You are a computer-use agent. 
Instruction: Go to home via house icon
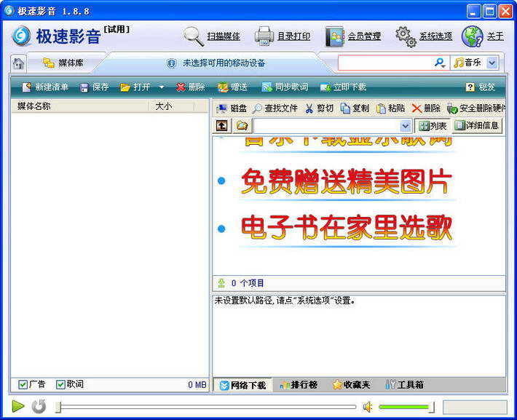coord(18,63)
